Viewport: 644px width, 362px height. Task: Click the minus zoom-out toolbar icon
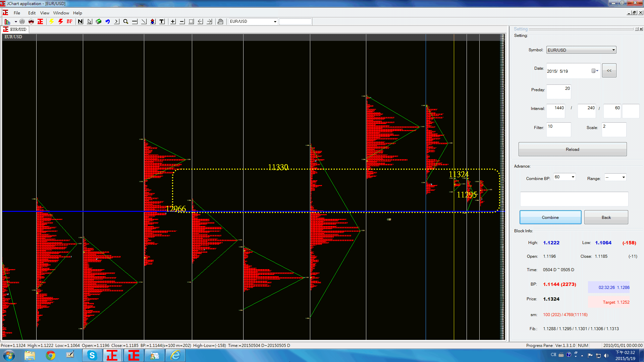tap(182, 21)
